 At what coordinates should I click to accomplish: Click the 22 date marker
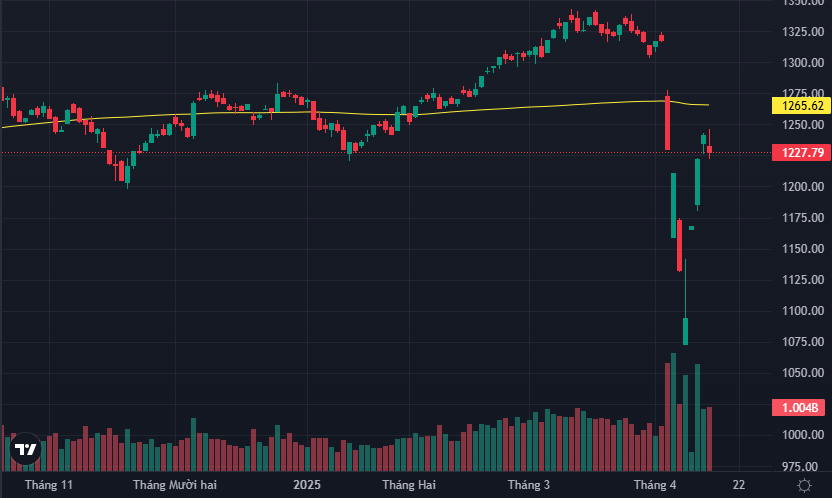(738, 485)
